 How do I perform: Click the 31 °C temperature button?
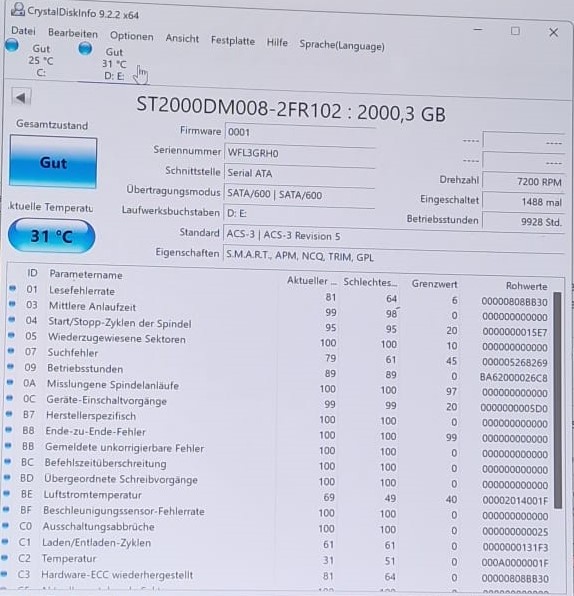point(52,236)
